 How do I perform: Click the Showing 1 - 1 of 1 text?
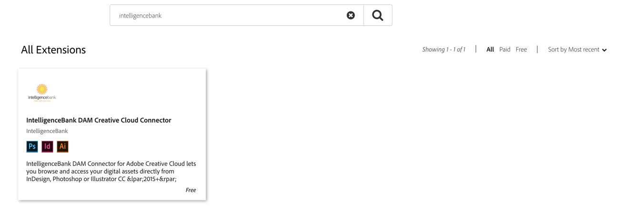click(443, 50)
